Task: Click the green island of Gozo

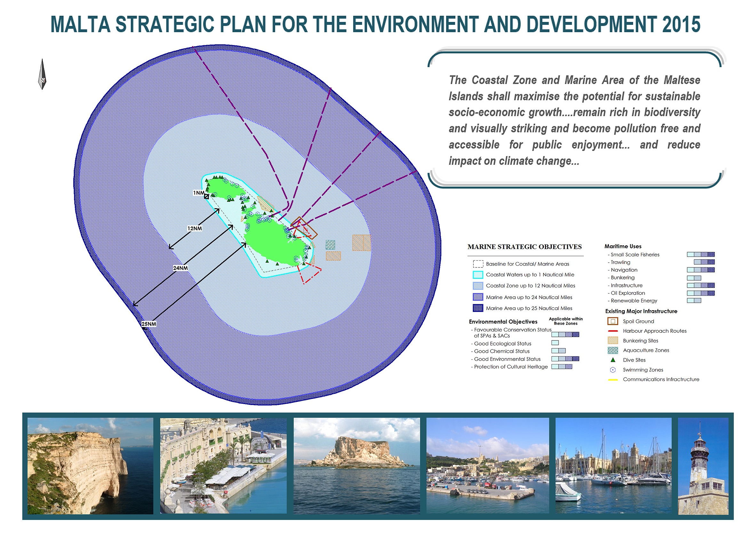Action: (x=226, y=189)
